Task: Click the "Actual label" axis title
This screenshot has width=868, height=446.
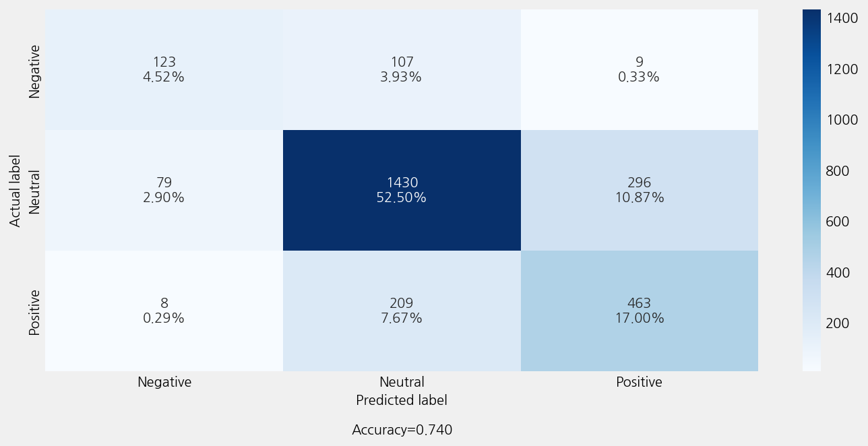Action: pyautogui.click(x=15, y=191)
